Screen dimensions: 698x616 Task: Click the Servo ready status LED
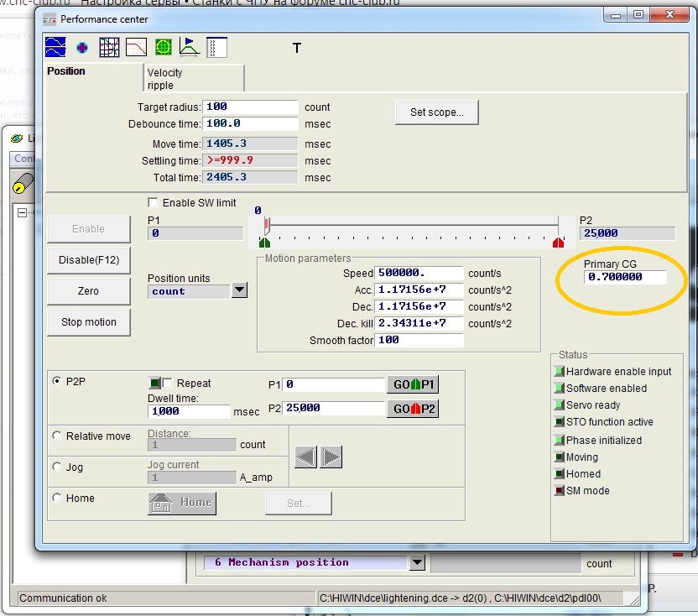pos(559,405)
